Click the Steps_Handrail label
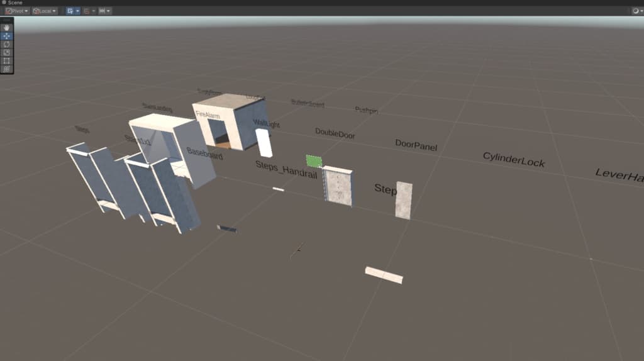644x361 pixels. coord(286,170)
